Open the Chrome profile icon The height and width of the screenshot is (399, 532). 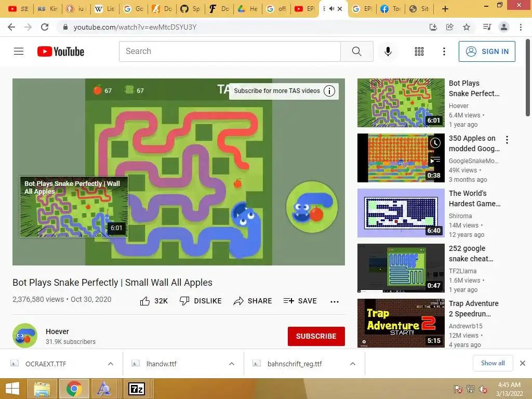[x=504, y=27]
